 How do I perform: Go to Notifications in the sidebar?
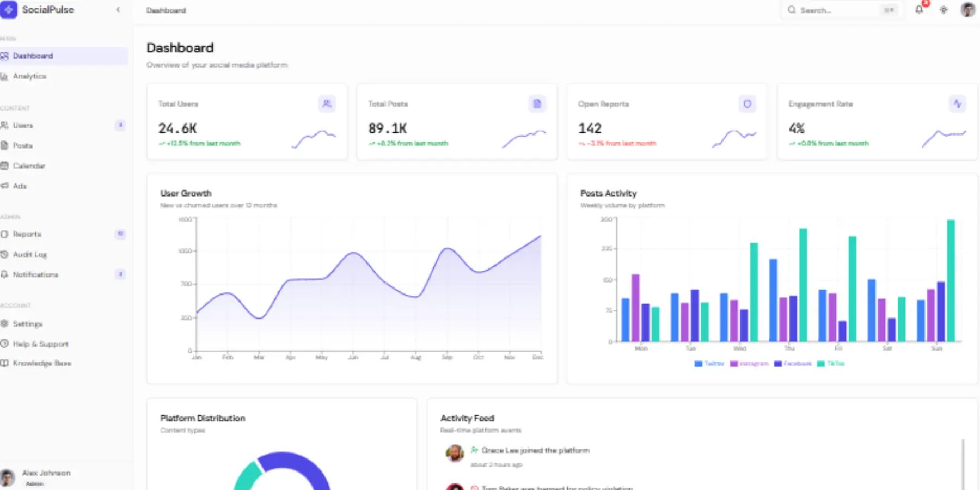tap(63, 274)
